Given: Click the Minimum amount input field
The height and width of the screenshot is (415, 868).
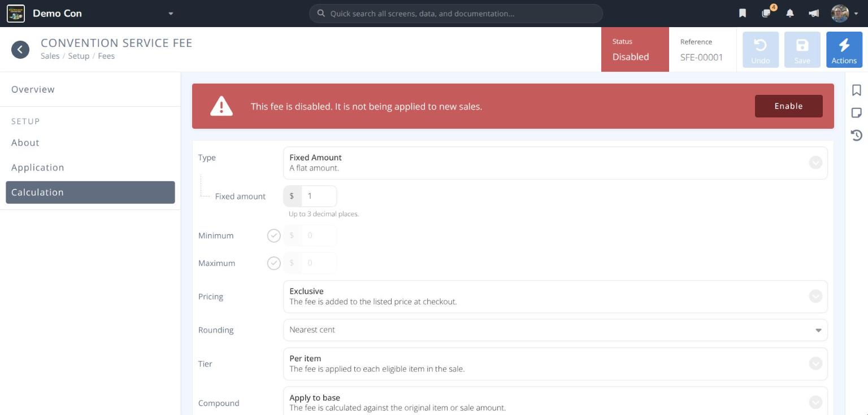Looking at the screenshot, I should pyautogui.click(x=319, y=235).
